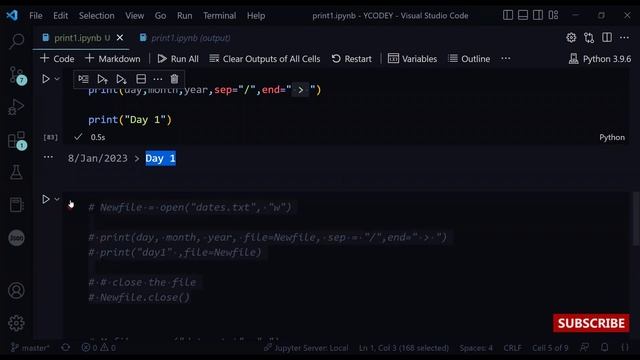
Task: Restart the notebook kernel
Action: coord(351,59)
